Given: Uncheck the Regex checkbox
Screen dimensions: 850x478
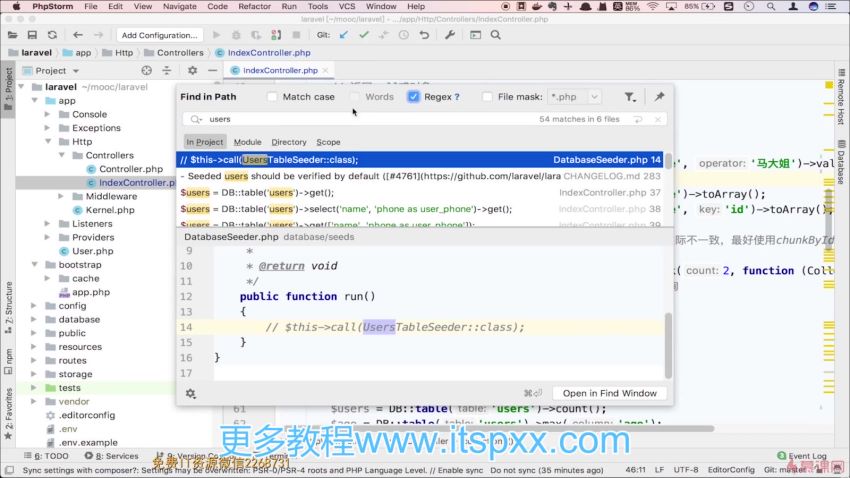Looking at the screenshot, I should (414, 97).
